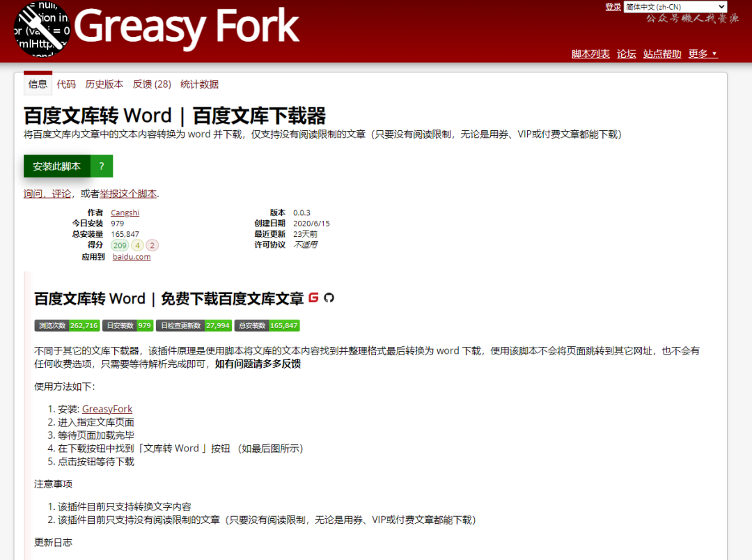Open 脚本列表 in the navigation
Image resolution: width=752 pixels, height=560 pixels.
(590, 54)
